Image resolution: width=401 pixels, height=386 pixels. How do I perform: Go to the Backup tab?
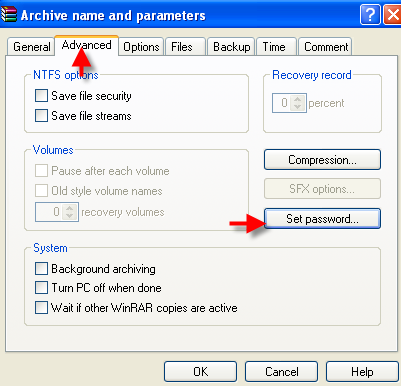coord(232,47)
